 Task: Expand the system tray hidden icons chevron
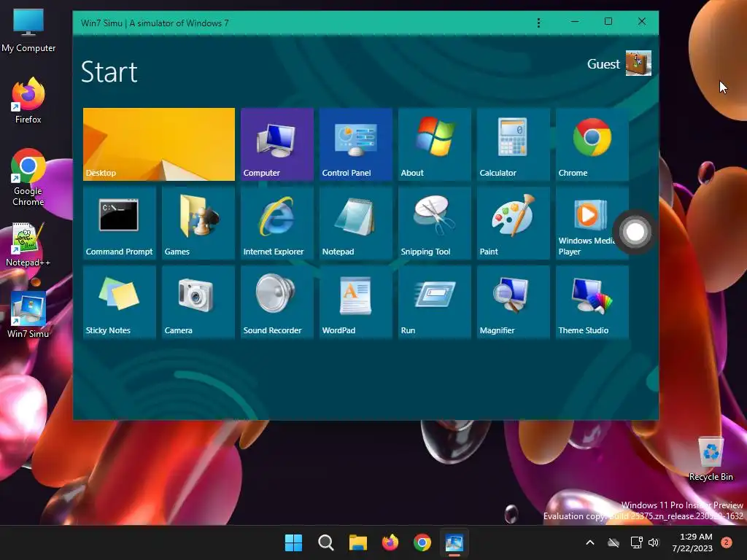589,542
